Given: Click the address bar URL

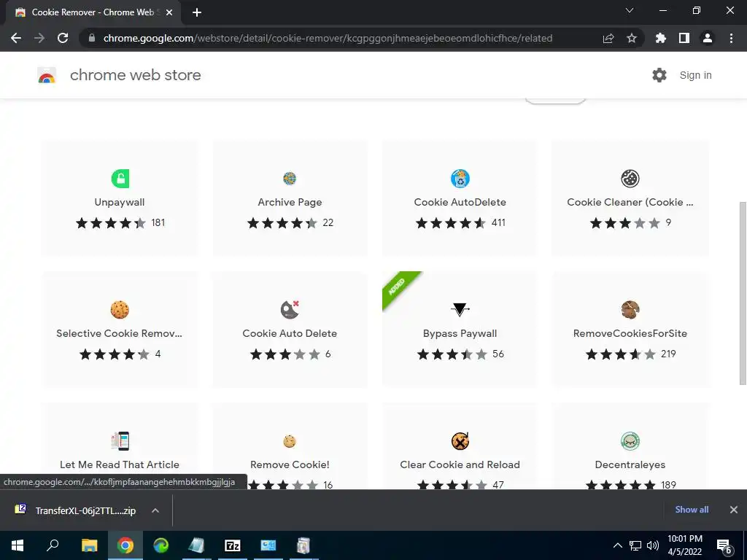Looking at the screenshot, I should click(328, 38).
